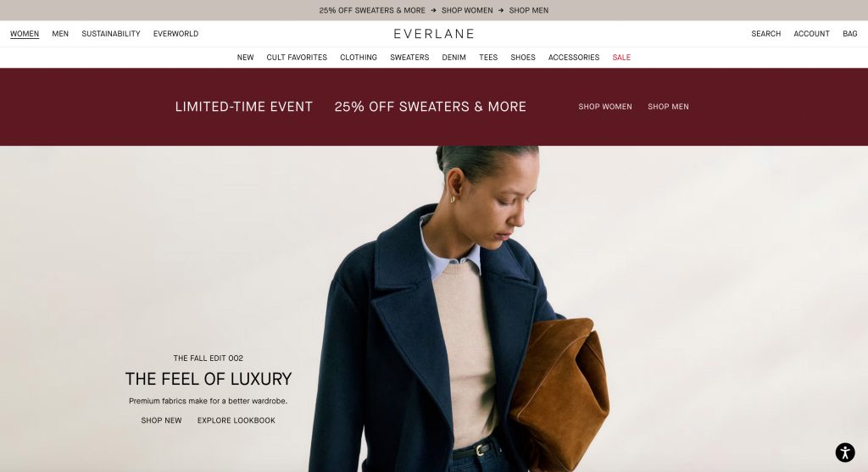The width and height of the screenshot is (868, 472).
Task: Open the New category
Action: tap(245, 58)
